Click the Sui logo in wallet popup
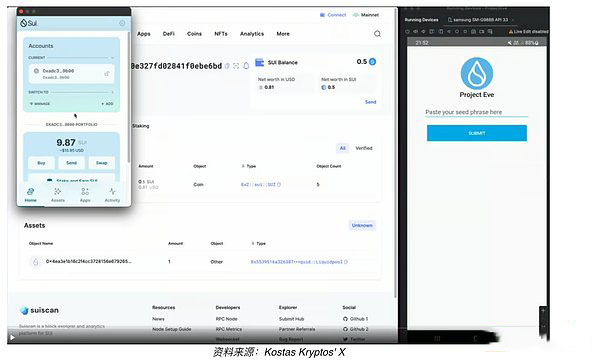Image resolution: width=600 pixels, height=362 pixels. (29, 23)
